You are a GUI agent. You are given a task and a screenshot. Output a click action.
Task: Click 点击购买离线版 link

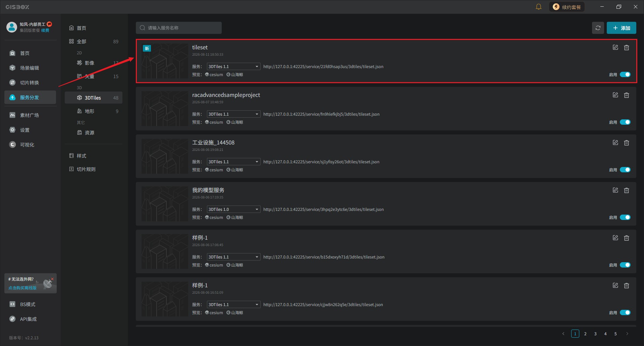tap(22, 288)
